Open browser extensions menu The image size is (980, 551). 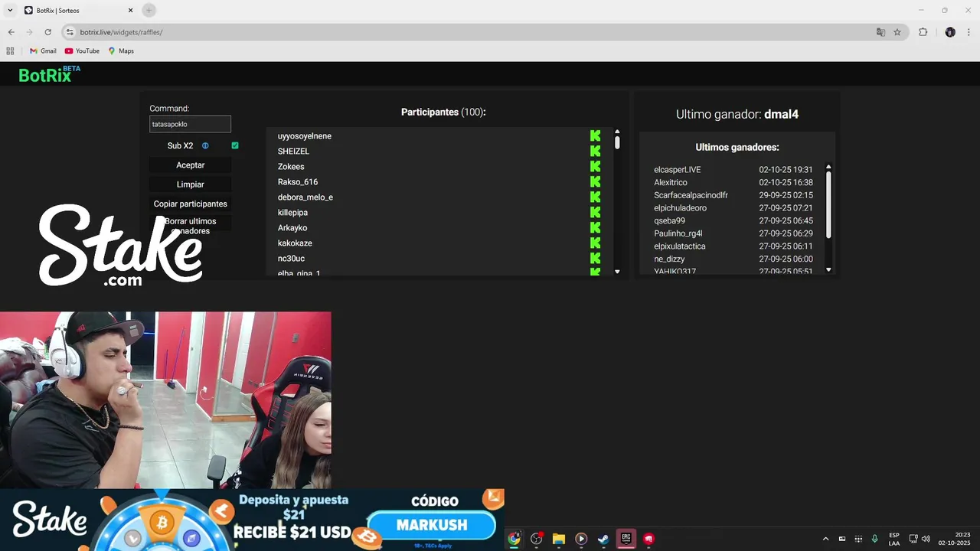tap(923, 32)
